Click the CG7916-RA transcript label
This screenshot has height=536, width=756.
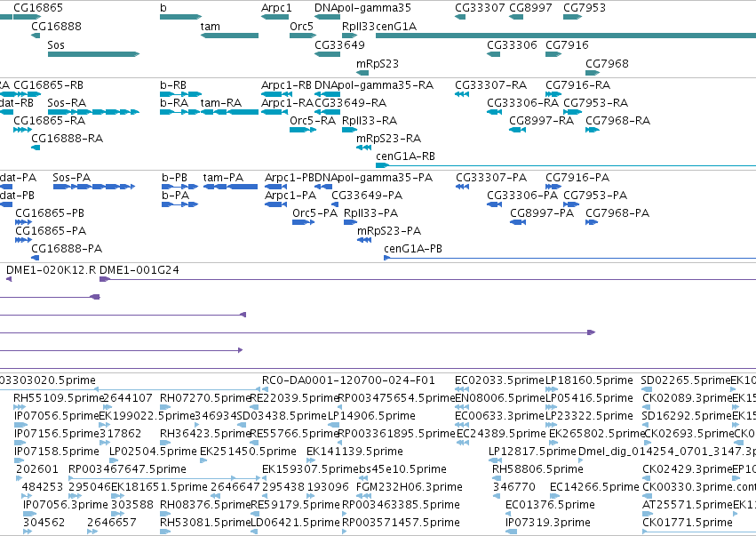tap(578, 85)
